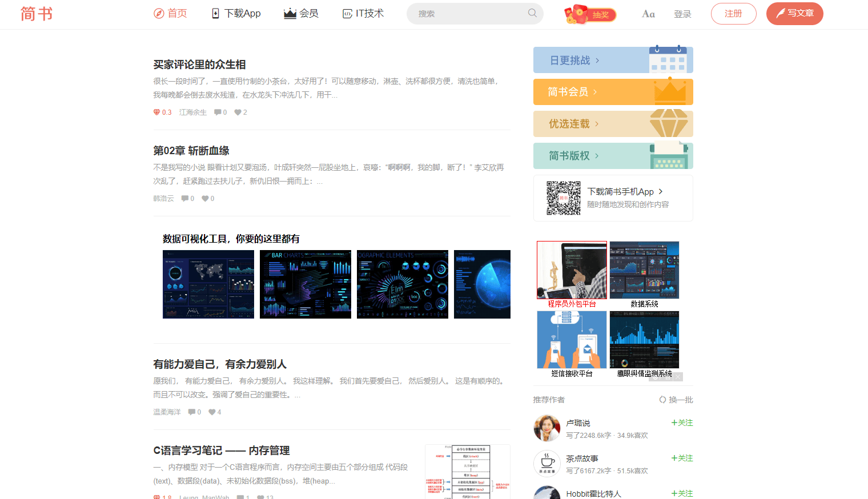Open comments icon under 第02章 斩断血缘
The height and width of the screenshot is (499, 868).
coord(186,198)
